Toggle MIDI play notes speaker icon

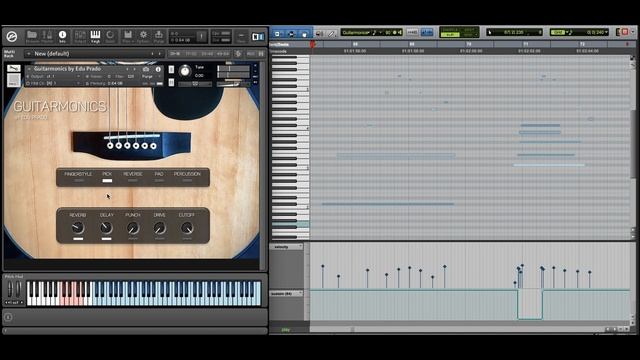(x=400, y=32)
